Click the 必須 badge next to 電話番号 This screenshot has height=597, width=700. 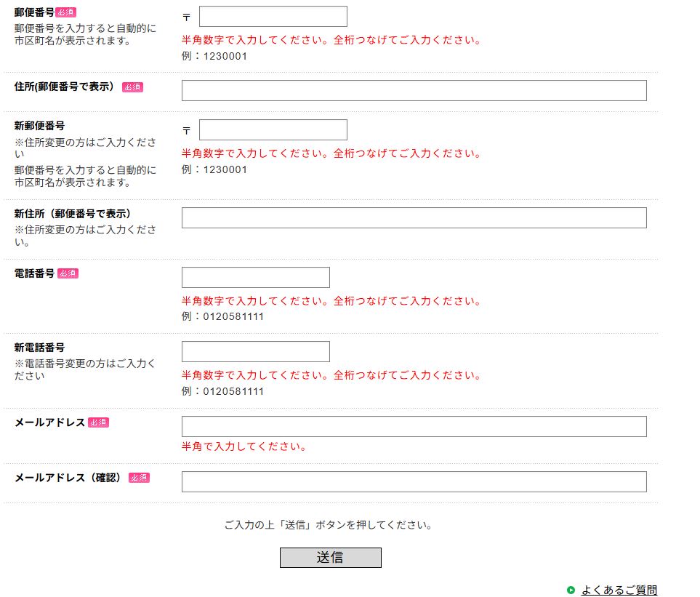[68, 273]
